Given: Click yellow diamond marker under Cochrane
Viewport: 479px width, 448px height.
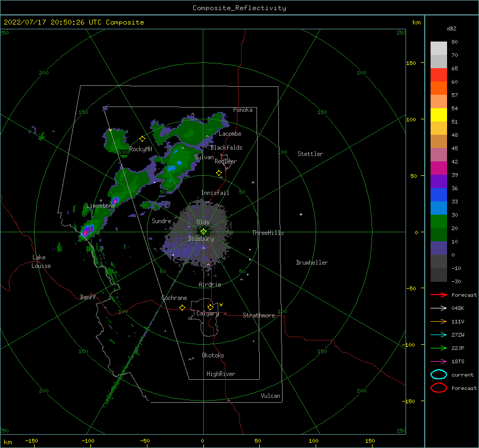Looking at the screenshot, I should pyautogui.click(x=183, y=307).
